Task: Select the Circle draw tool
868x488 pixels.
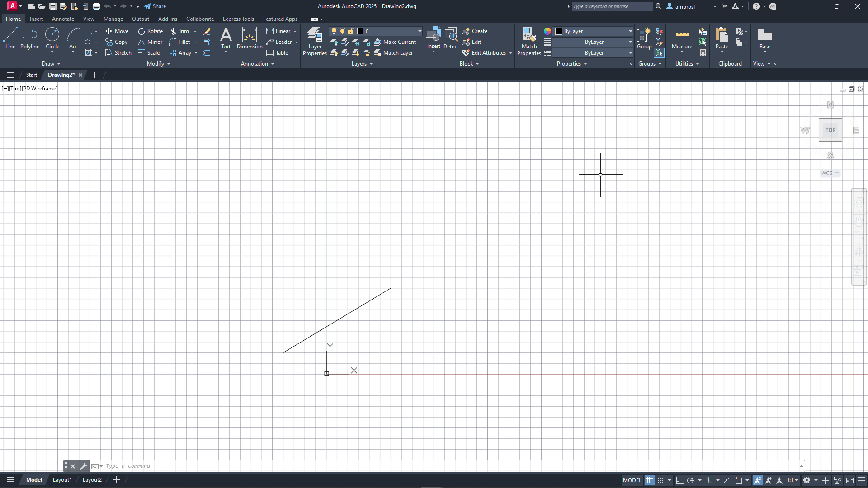Action: (52, 38)
